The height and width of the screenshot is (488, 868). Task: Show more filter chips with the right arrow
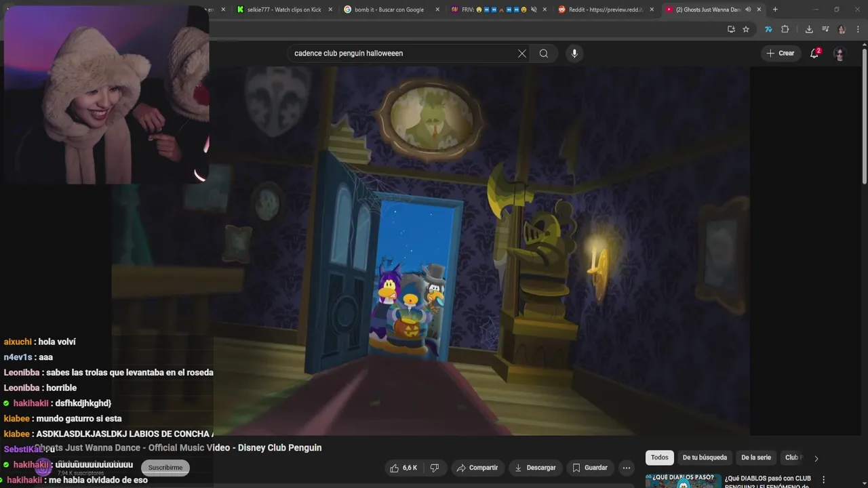[x=816, y=458]
